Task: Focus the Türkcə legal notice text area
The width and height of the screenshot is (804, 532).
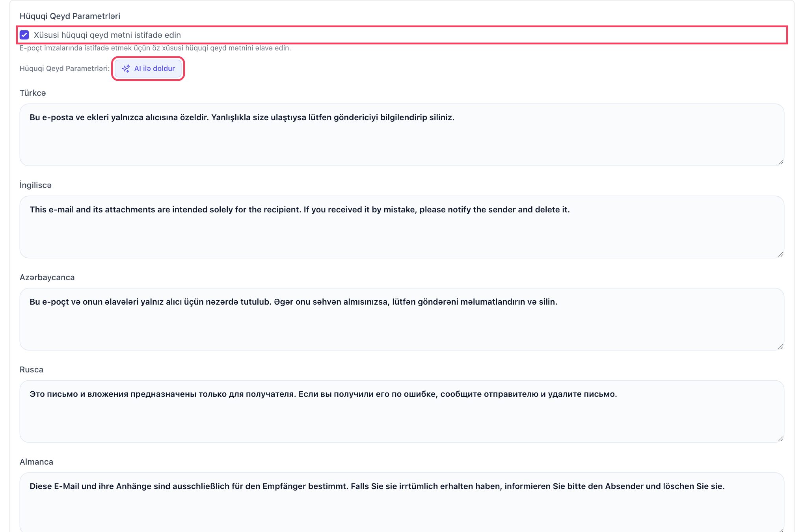Action: [x=402, y=135]
